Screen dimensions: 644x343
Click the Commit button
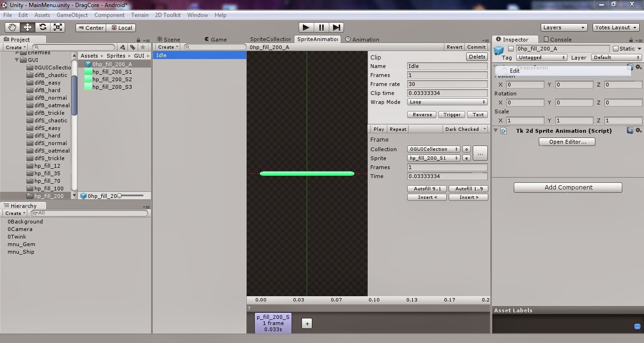[x=477, y=47]
